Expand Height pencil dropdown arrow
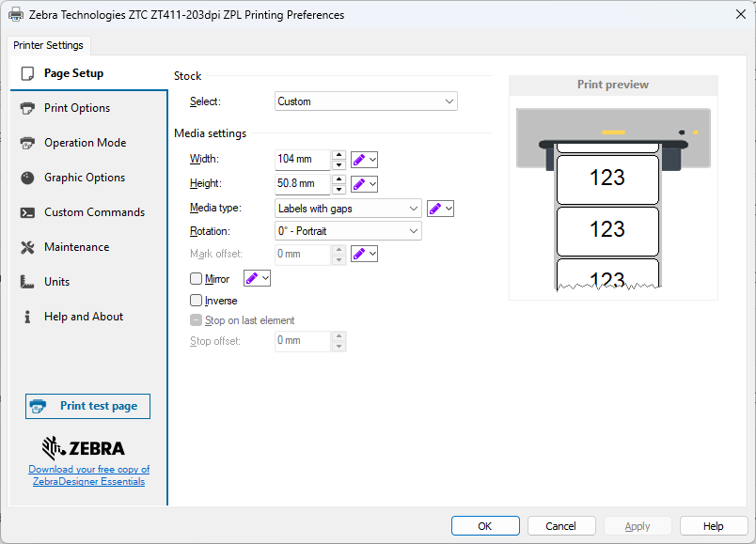 click(372, 184)
